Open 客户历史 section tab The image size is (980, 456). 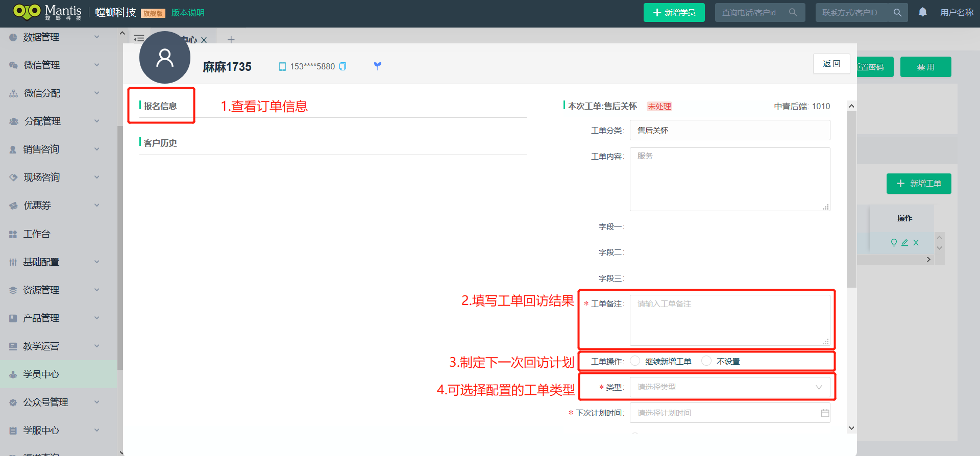(x=160, y=143)
